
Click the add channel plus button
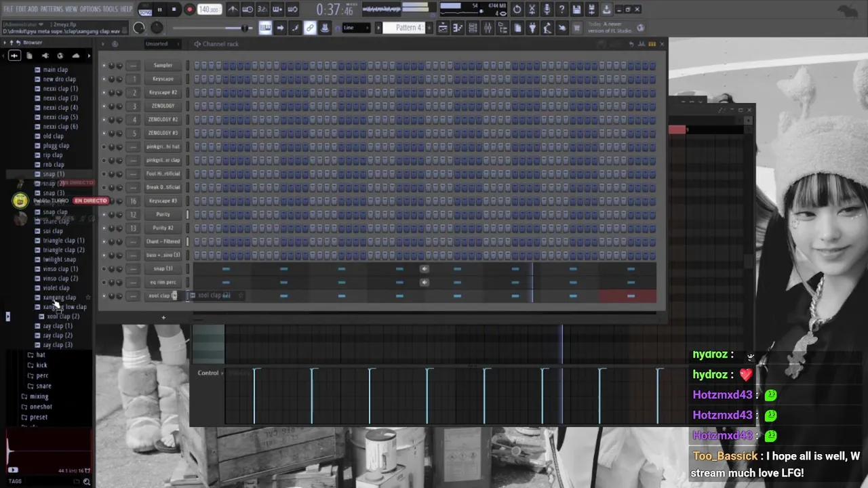(163, 318)
